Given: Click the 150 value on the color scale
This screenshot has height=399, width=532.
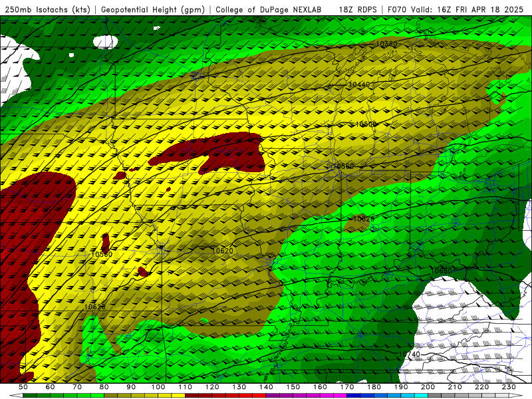Looking at the screenshot, I should [293, 387].
